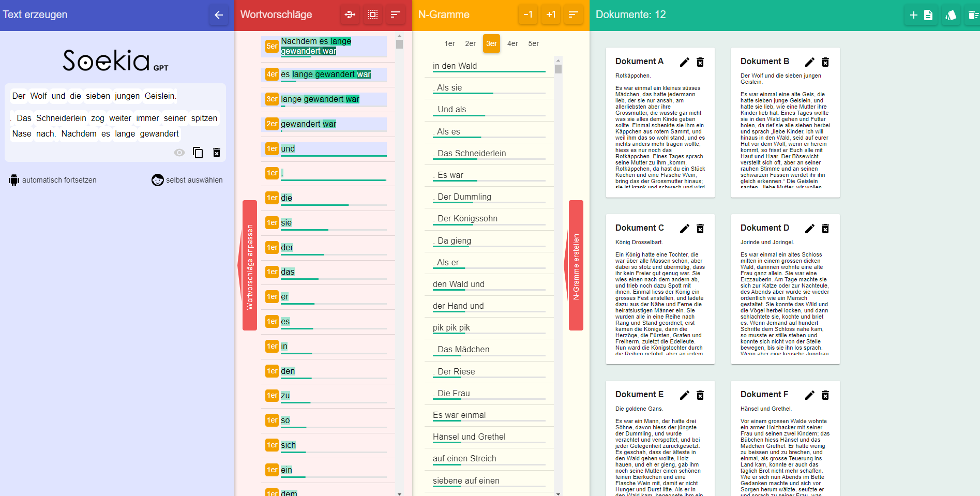Image resolution: width=980 pixels, height=496 pixels.
Task: Select the 1er tab in N-Gramme
Action: click(x=449, y=43)
